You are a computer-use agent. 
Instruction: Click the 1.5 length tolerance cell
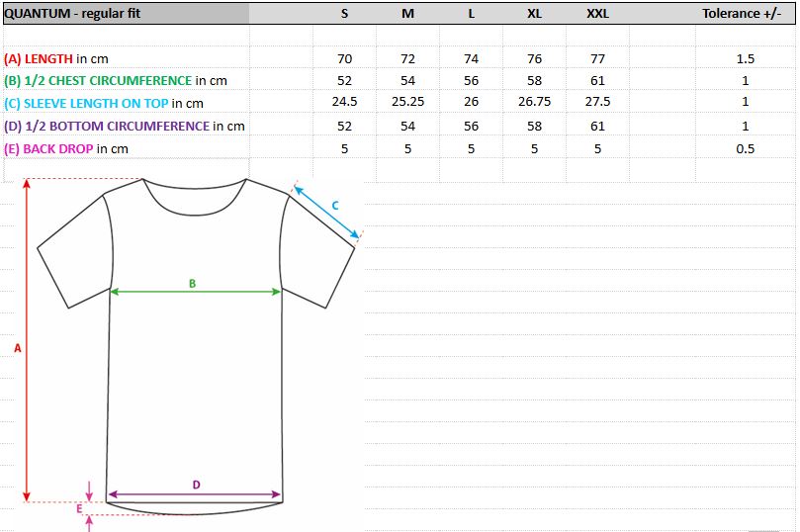745,59
